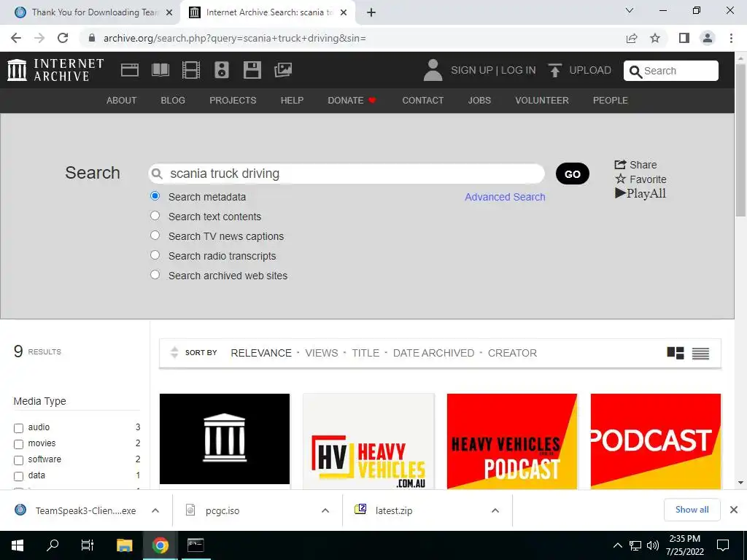Open Chrome three-dot menu
747x560 pixels.
731,38
